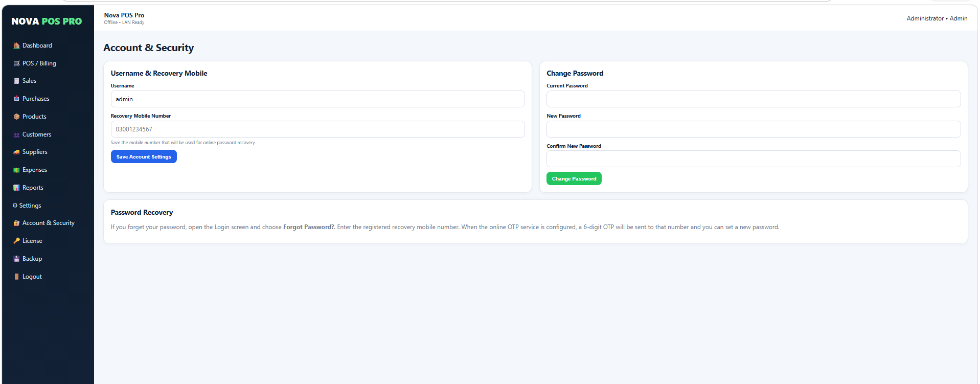This screenshot has width=980, height=384.
Task: Click the 'Account & Security' page heading
Action: point(149,48)
